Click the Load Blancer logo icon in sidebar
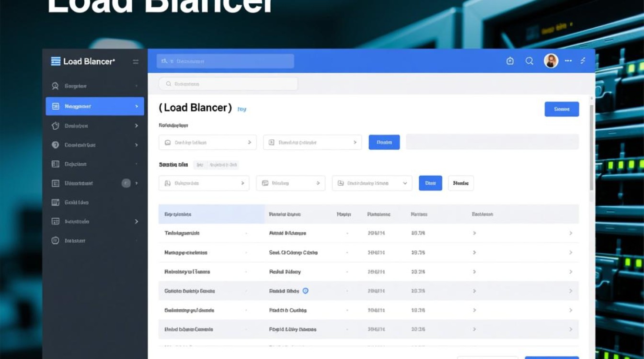 click(56, 61)
